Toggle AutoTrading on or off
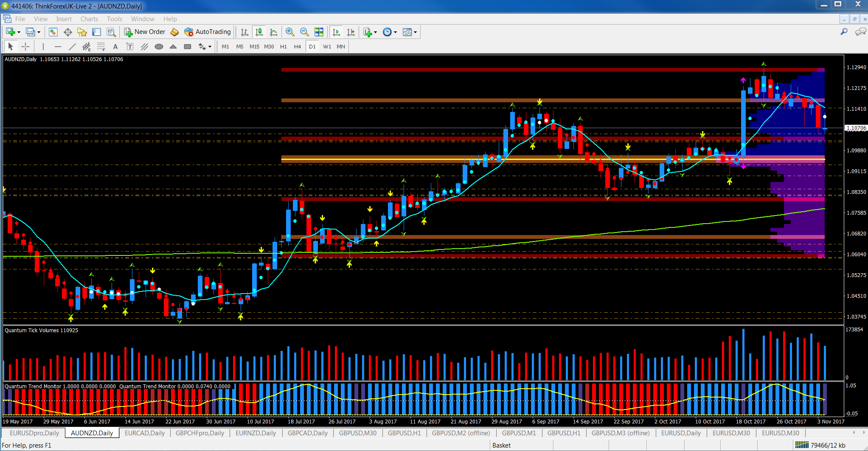868x451 pixels. click(x=208, y=32)
